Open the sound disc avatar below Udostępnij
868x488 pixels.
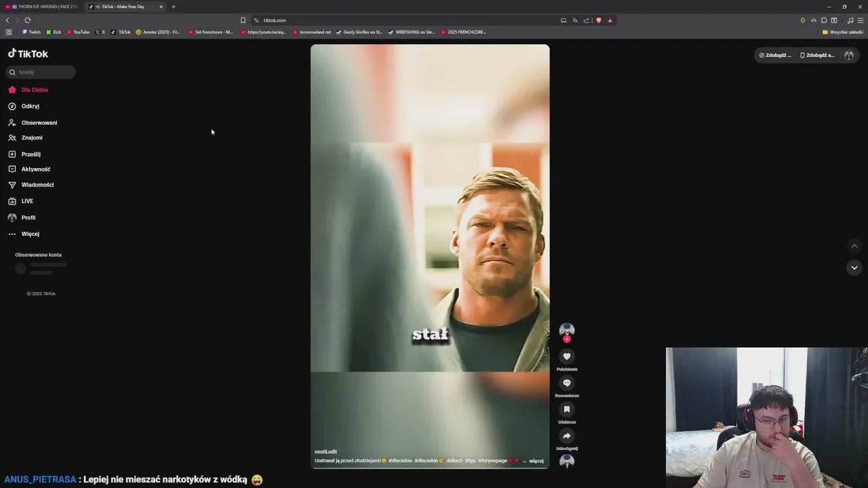(x=567, y=461)
